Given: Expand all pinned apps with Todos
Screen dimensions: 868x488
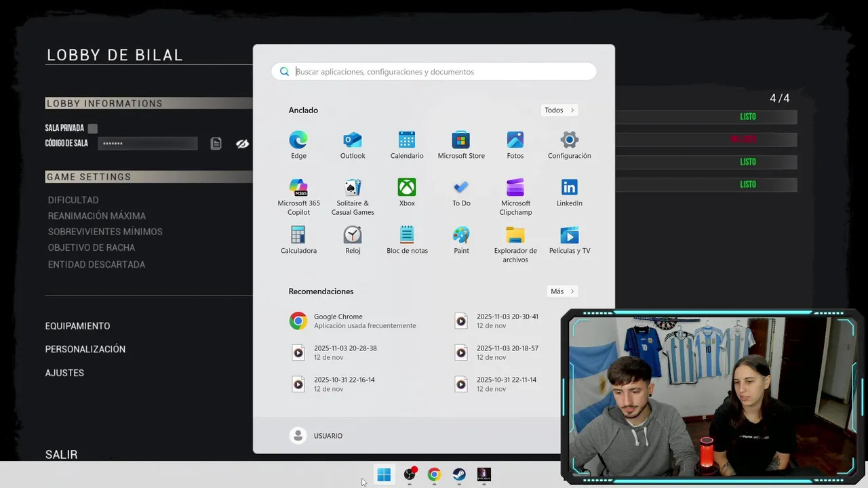Looking at the screenshot, I should 559,110.
